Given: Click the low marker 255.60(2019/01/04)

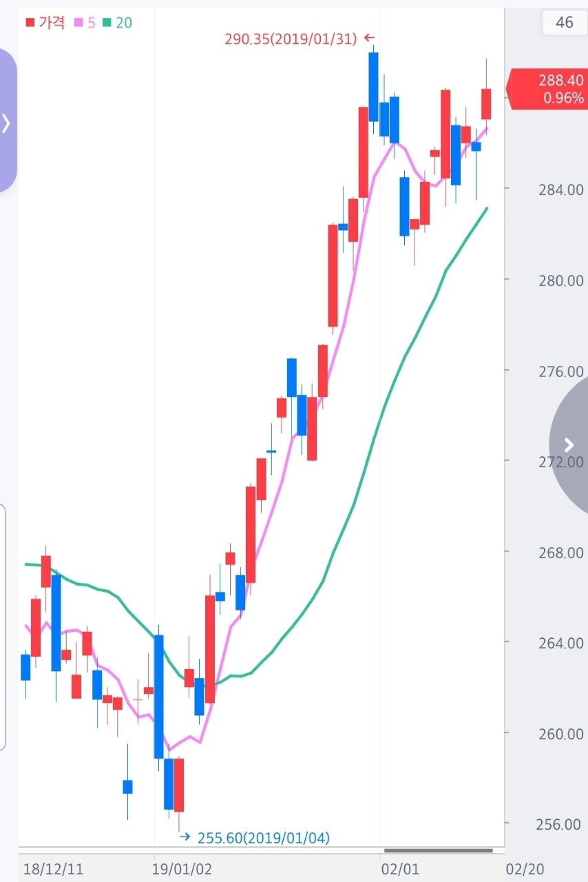Looking at the screenshot, I should (x=264, y=838).
